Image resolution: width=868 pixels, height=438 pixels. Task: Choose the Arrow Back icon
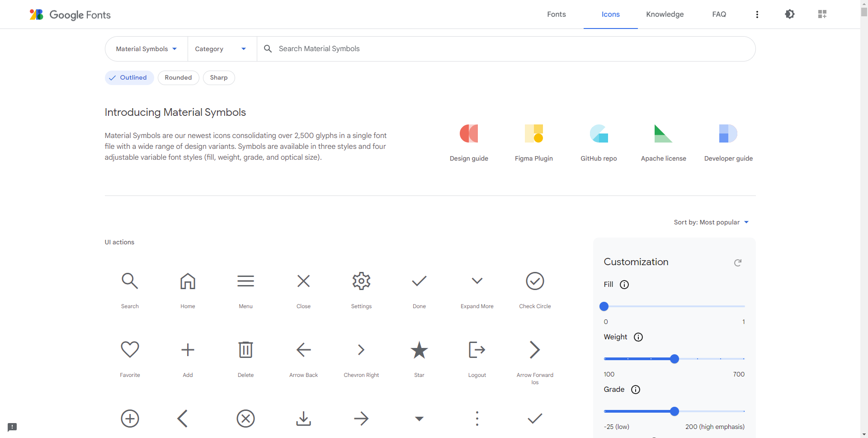coord(303,350)
